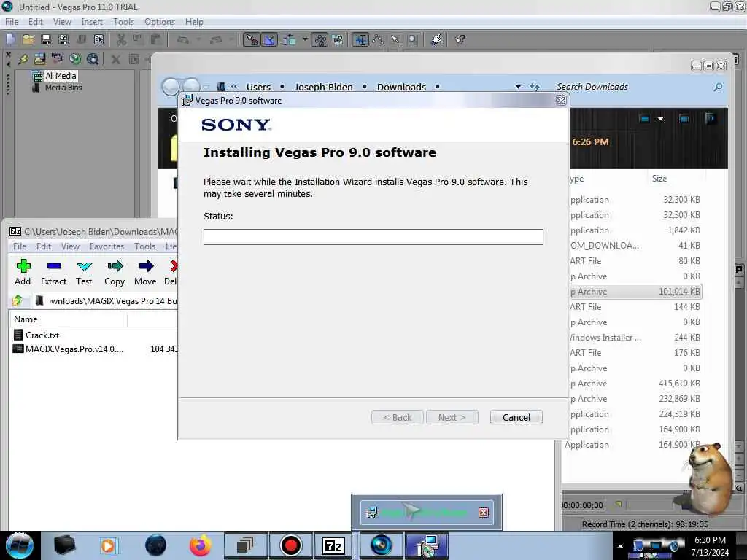Click the 7-Zip path address field
Screen dimensions: 747x560
point(105,301)
